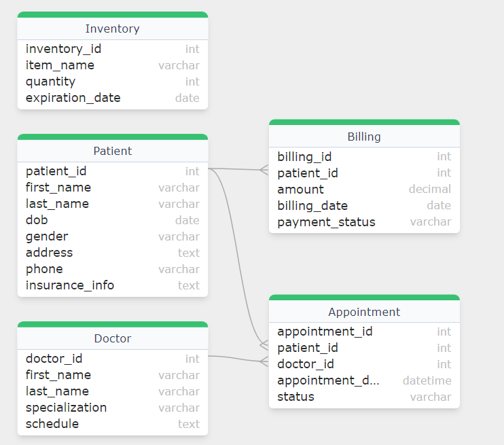Viewport: 504px width, 445px height.
Task: Select the Appointment table header
Action: coord(364,312)
